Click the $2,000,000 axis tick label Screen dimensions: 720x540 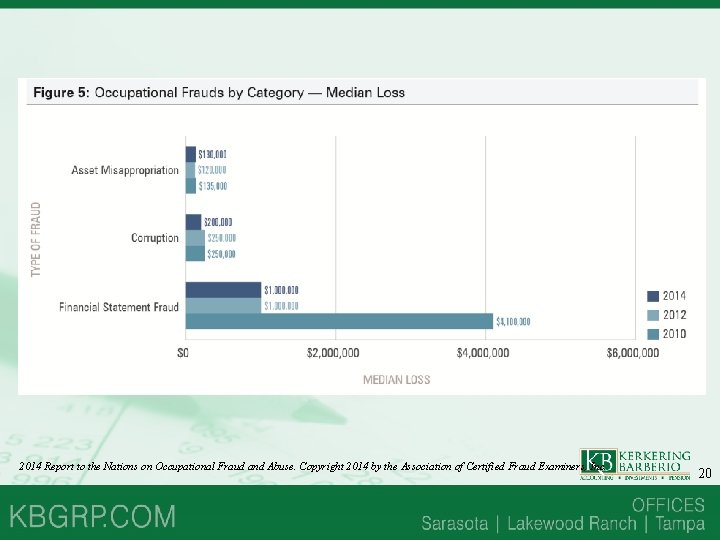pos(333,353)
